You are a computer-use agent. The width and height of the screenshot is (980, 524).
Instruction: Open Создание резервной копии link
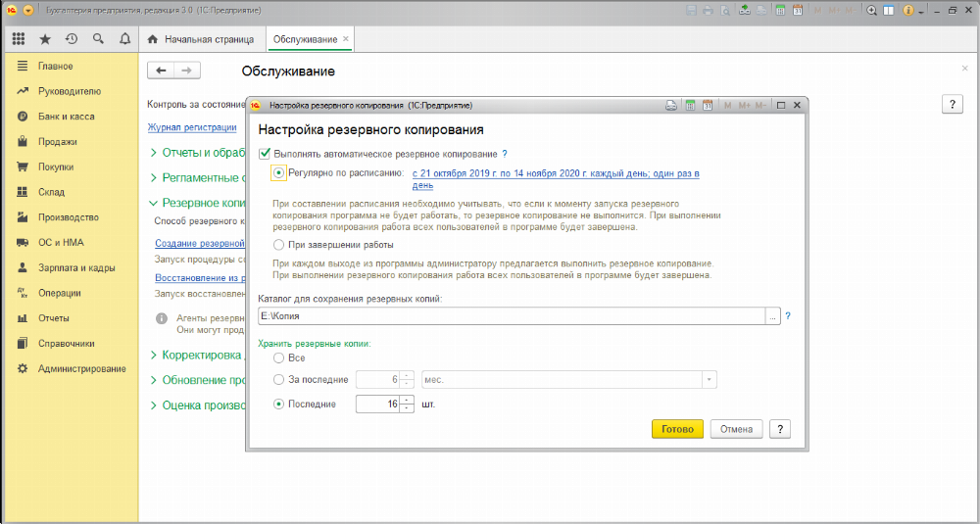pyautogui.click(x=199, y=244)
